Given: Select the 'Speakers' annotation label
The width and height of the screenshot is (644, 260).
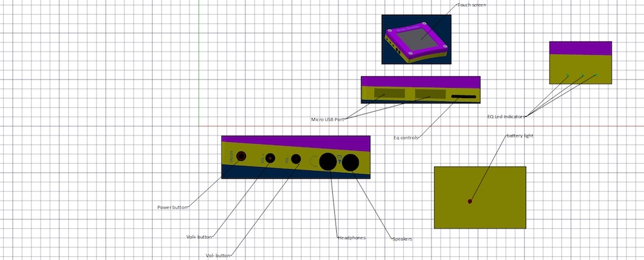Looking at the screenshot, I should point(402,239).
